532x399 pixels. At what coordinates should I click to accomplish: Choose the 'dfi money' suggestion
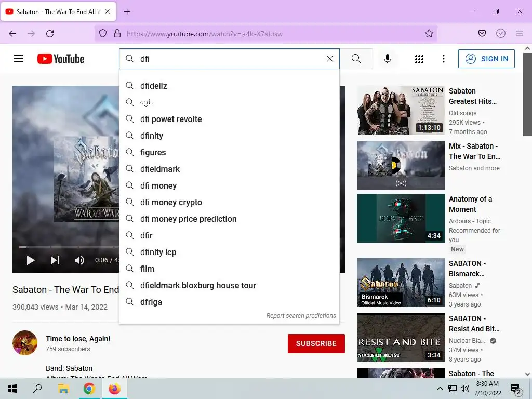pyautogui.click(x=229, y=185)
